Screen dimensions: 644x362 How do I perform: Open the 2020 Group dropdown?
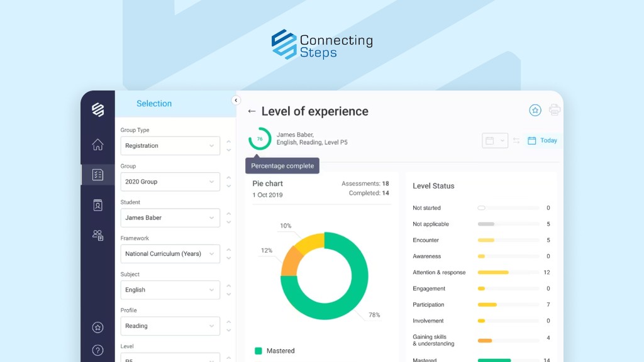(x=170, y=182)
